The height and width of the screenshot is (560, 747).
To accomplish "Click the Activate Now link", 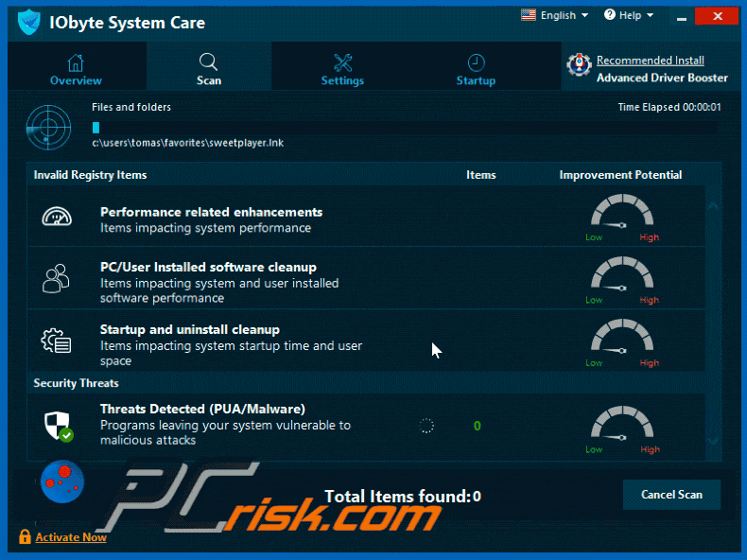I will [71, 537].
